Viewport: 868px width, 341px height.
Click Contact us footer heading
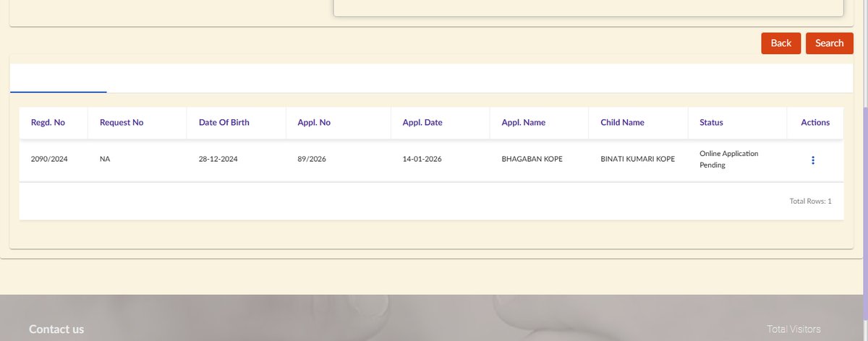pyautogui.click(x=56, y=329)
